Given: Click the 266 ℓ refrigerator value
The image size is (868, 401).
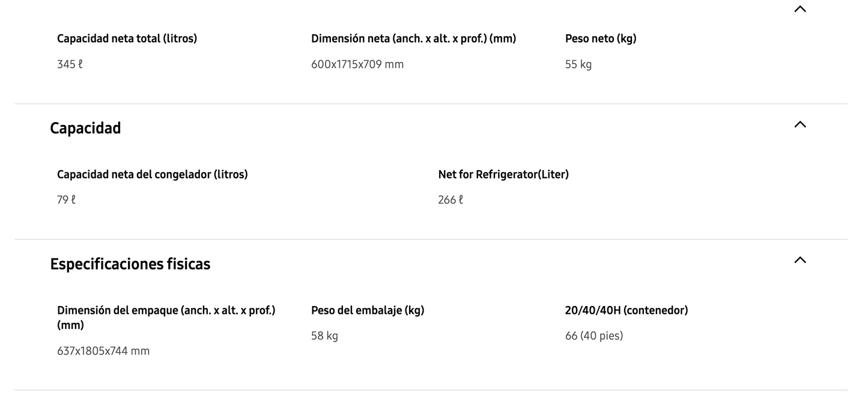Looking at the screenshot, I should click(x=451, y=200).
